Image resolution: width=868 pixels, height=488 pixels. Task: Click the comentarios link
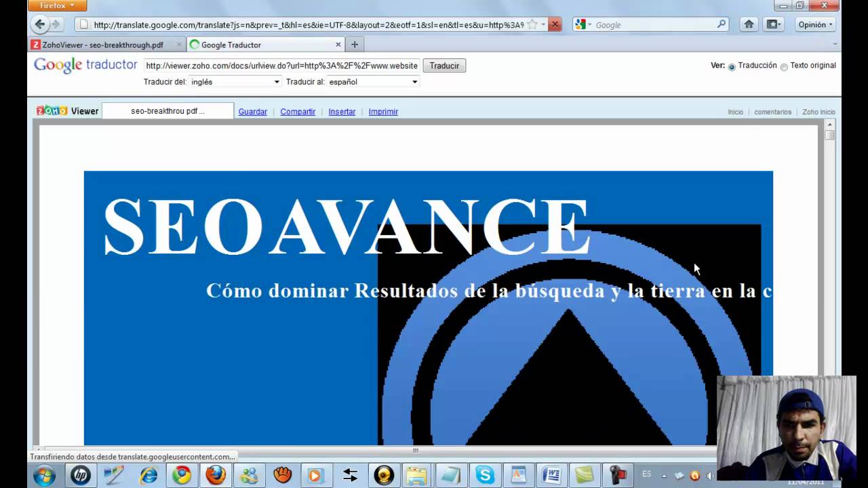(x=772, y=112)
